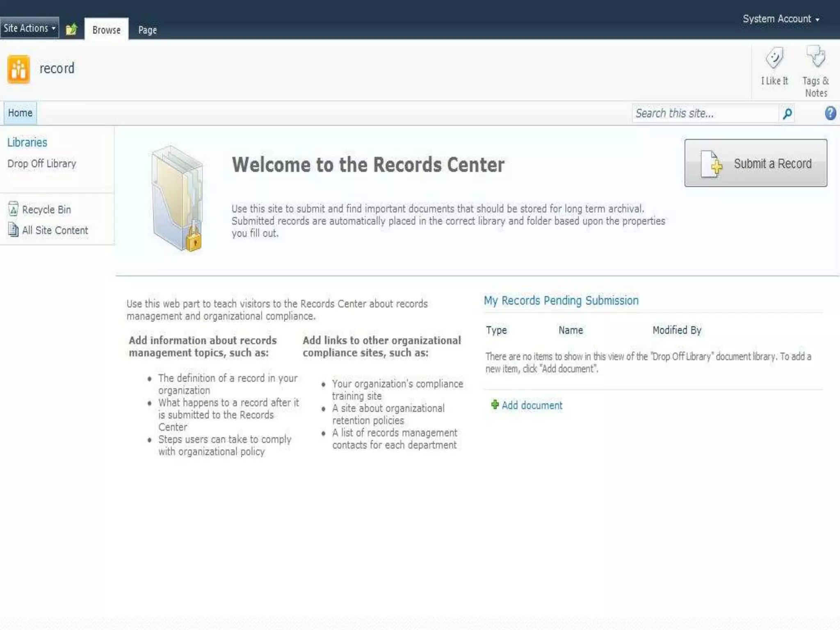
Task: Click the search magnifier icon
Action: (787, 114)
